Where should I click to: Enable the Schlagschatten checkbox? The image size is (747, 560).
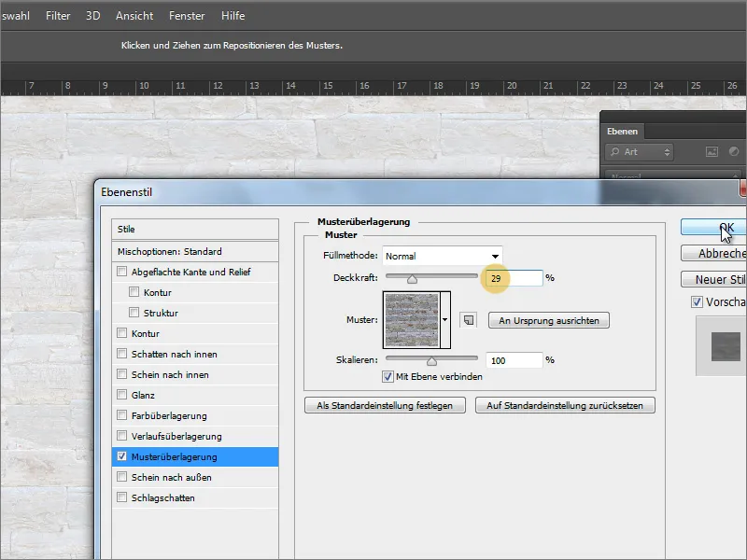(x=122, y=497)
